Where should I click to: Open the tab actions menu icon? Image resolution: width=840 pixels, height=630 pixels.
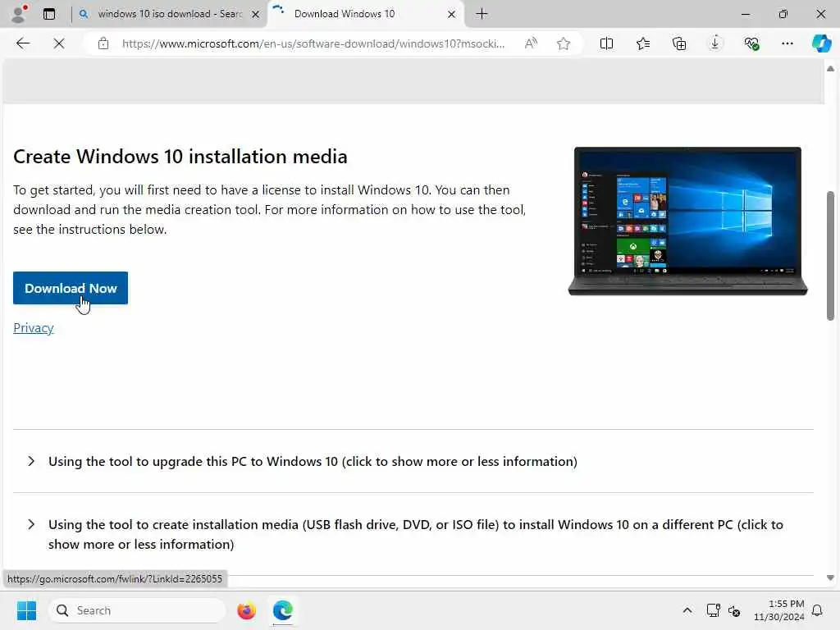[49, 14]
